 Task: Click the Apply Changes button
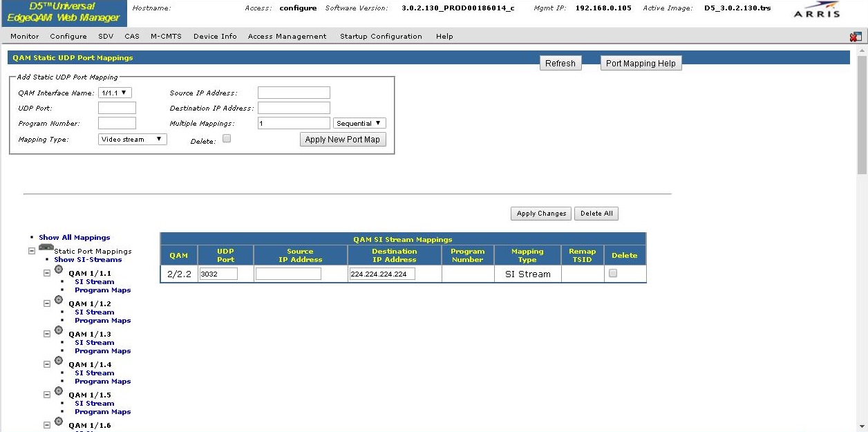(542, 214)
